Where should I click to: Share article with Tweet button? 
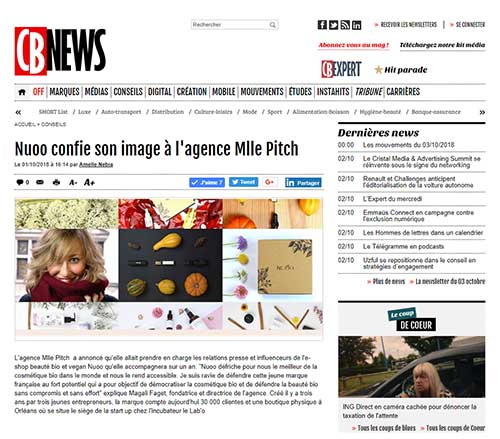pyautogui.click(x=243, y=182)
